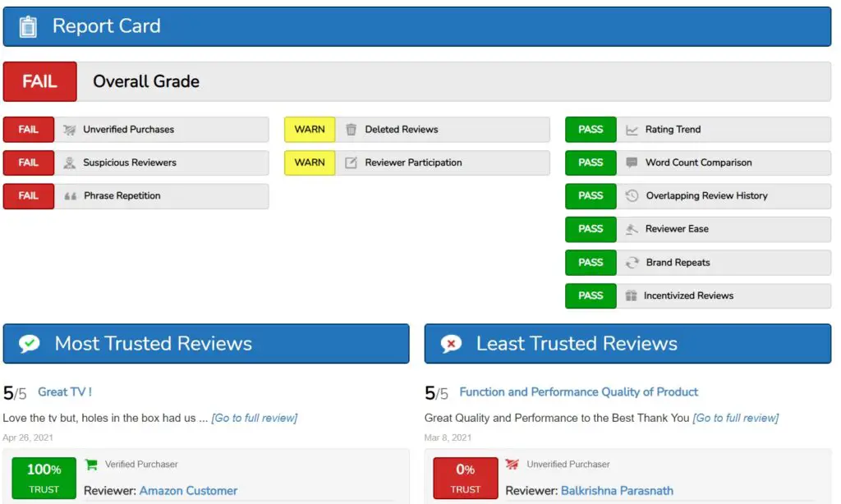Click the Overlapping Review History clock icon
The image size is (841, 504).
(632, 195)
